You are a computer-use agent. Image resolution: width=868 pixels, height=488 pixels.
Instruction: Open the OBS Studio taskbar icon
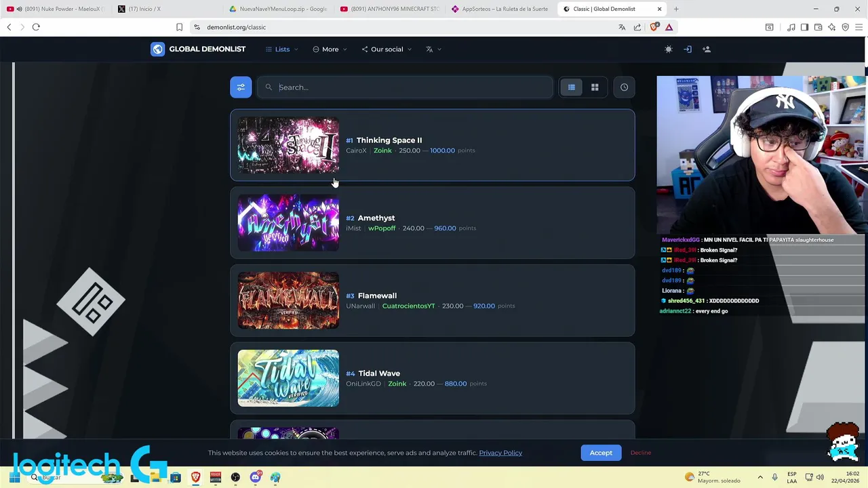click(x=235, y=478)
